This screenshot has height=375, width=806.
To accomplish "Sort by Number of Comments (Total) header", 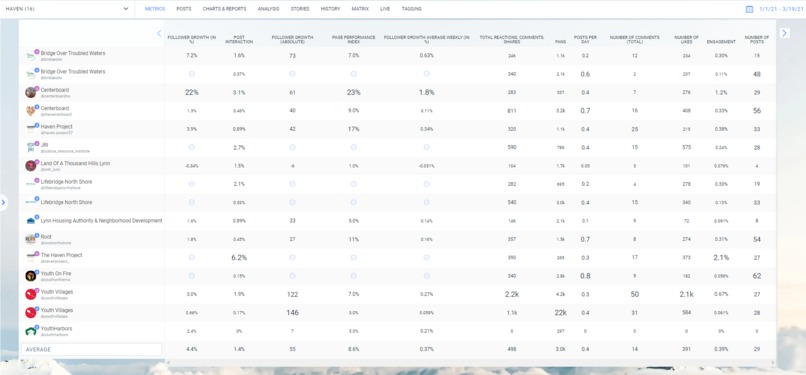I will pos(634,39).
